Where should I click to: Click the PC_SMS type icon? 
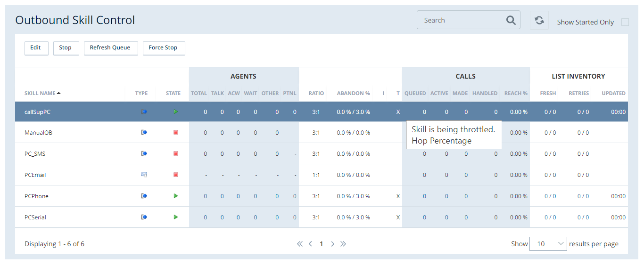(144, 153)
